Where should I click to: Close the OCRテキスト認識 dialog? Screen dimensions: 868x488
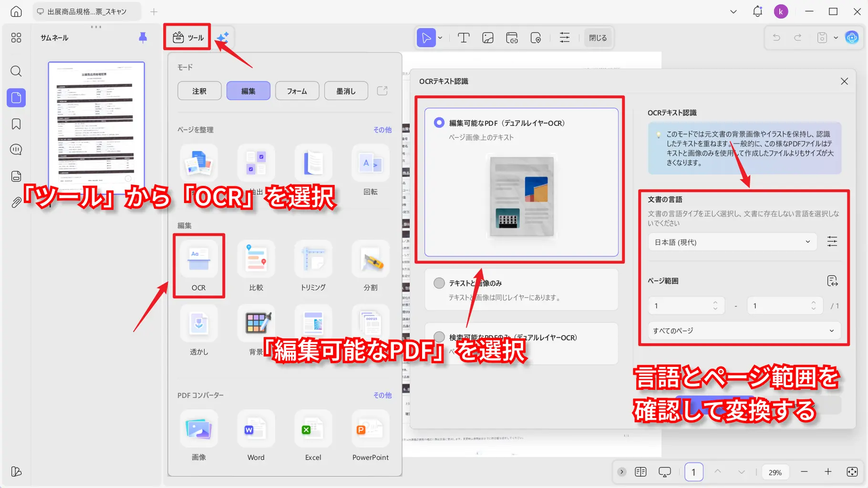(x=844, y=81)
